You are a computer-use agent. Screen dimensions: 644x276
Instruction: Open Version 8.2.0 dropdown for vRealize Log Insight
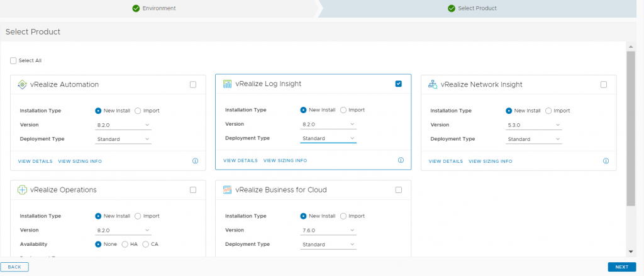click(328, 124)
